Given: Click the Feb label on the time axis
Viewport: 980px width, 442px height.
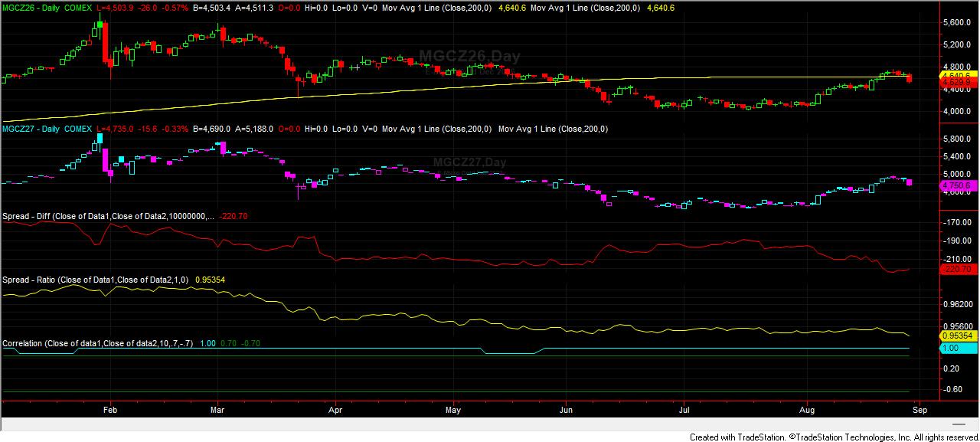Looking at the screenshot, I should [109, 410].
